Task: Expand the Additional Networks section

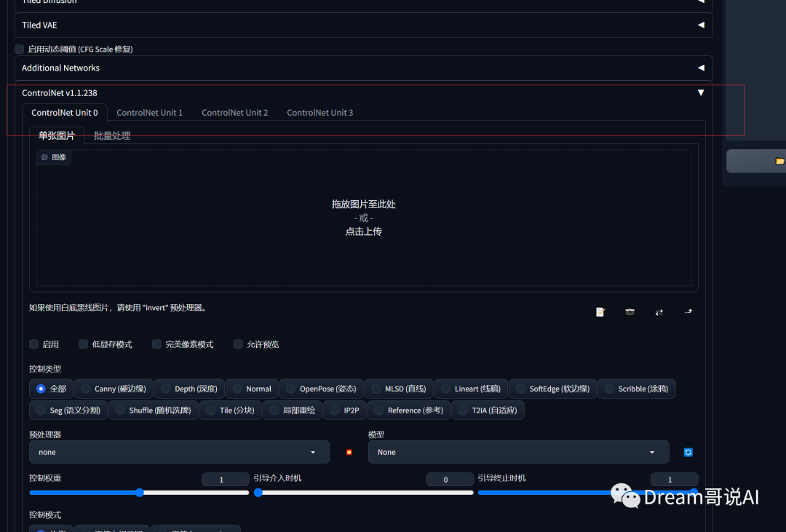Action: (363, 68)
